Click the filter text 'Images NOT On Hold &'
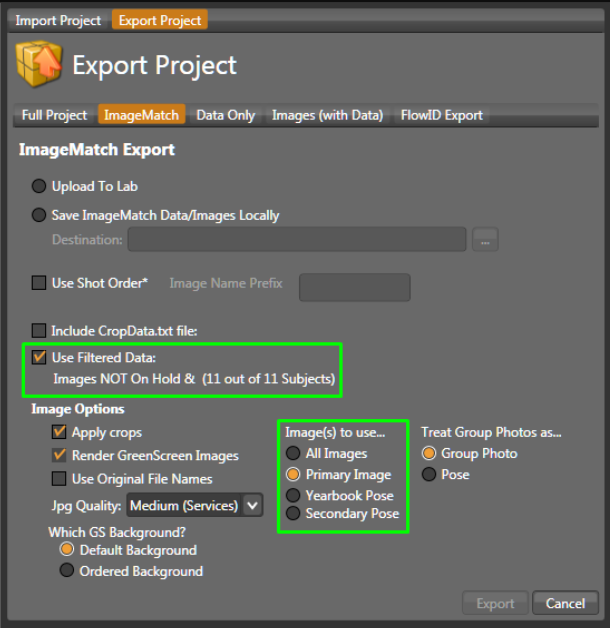The height and width of the screenshot is (628, 610). [124, 379]
